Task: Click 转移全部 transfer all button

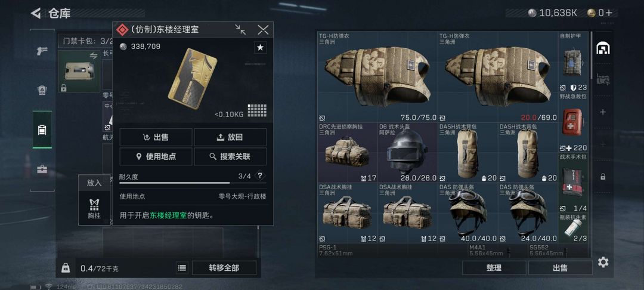Action: pos(224,268)
